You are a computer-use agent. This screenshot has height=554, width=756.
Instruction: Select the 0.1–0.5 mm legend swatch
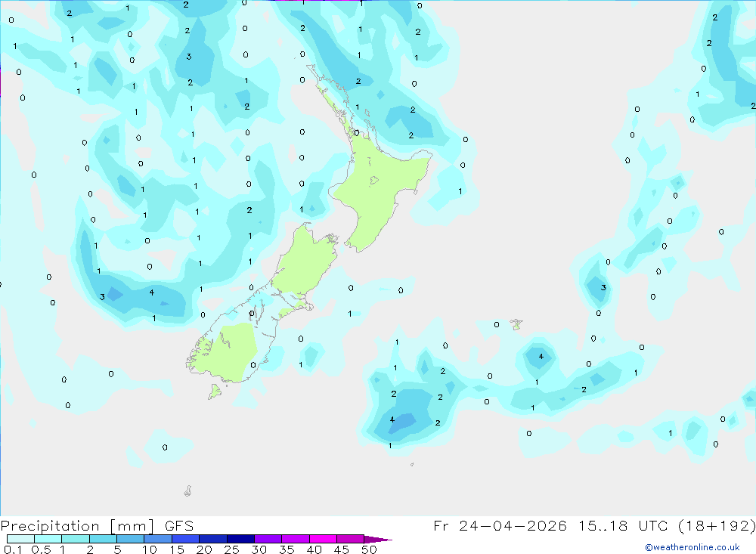pos(20,539)
